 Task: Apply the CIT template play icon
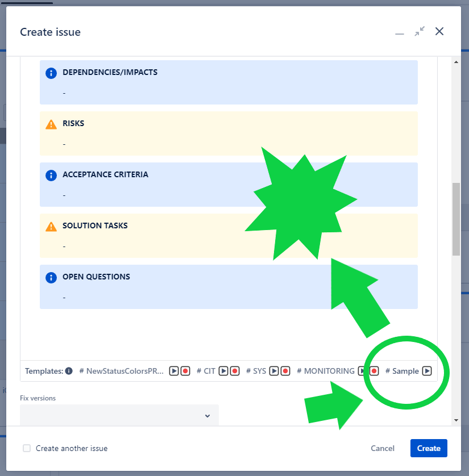(224, 371)
